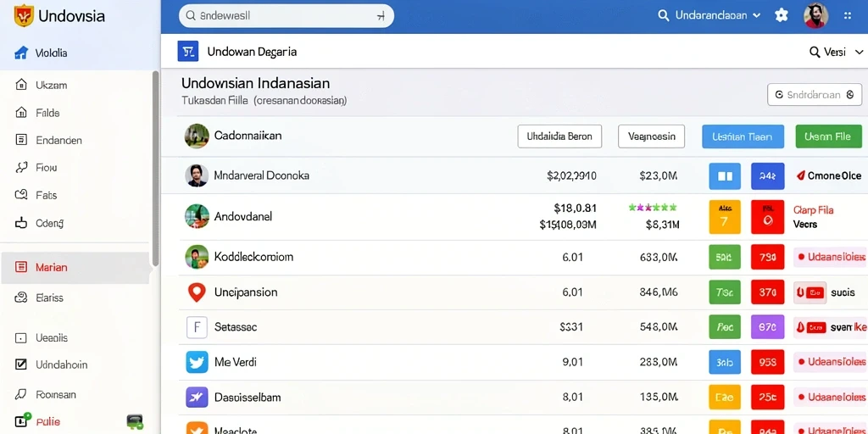Click the green Uesnn Flle button
The image size is (868, 434).
(x=829, y=136)
